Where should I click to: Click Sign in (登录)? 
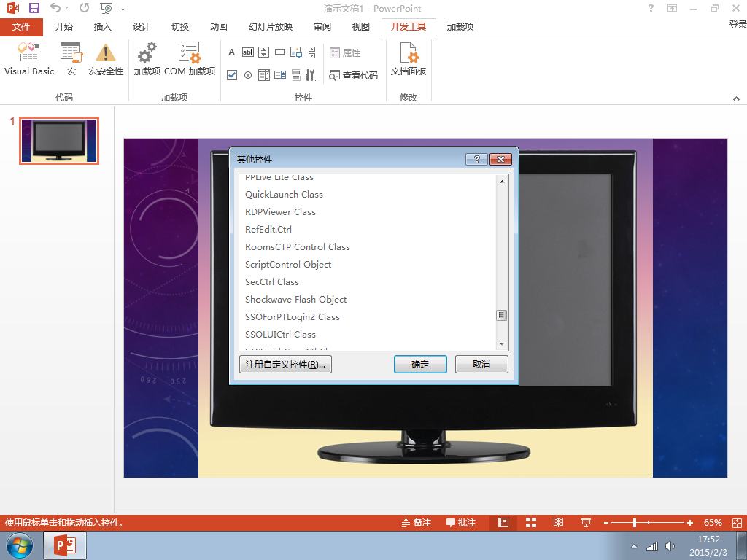pyautogui.click(x=738, y=25)
